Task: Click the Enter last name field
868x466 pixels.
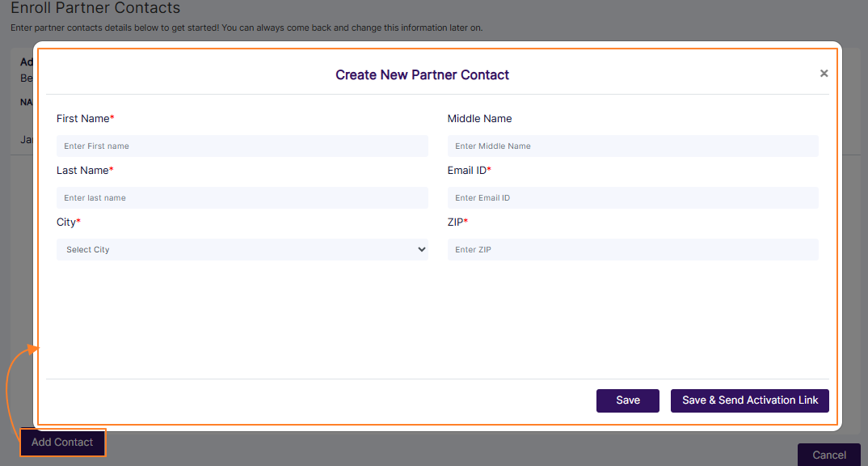Action: tap(242, 197)
